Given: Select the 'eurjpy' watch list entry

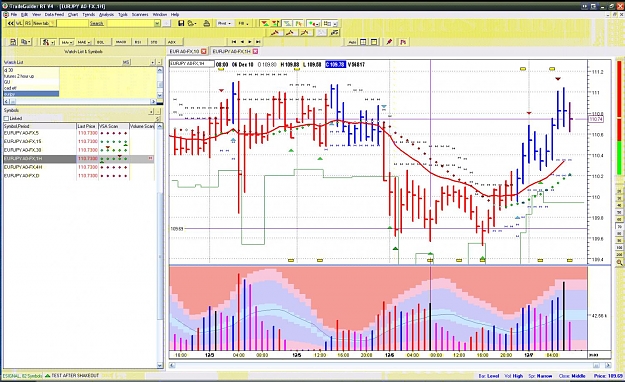Looking at the screenshot, I should (31, 94).
